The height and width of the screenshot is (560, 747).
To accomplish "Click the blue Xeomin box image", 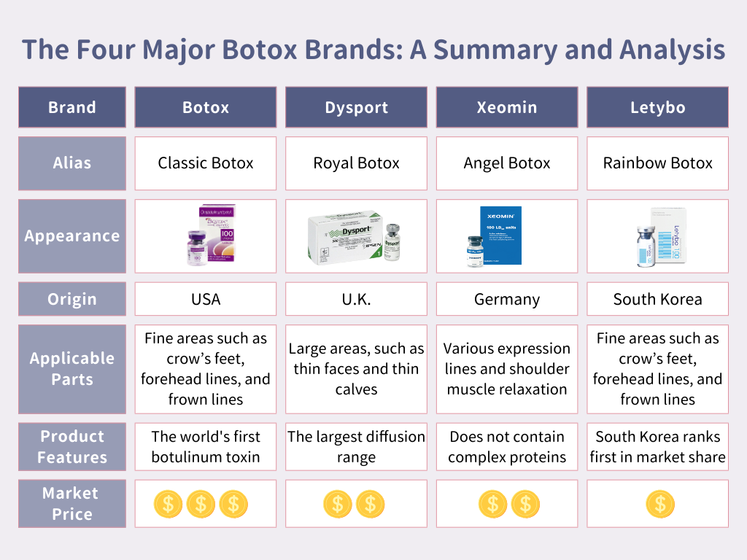I will (x=500, y=236).
